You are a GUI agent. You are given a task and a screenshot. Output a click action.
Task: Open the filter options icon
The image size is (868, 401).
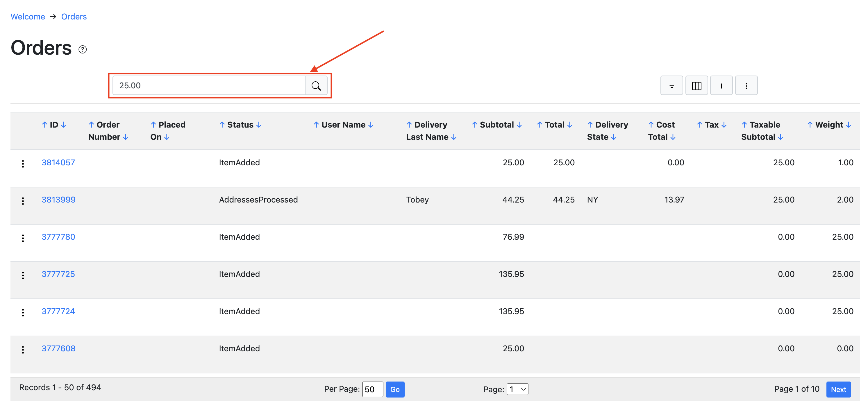point(671,85)
